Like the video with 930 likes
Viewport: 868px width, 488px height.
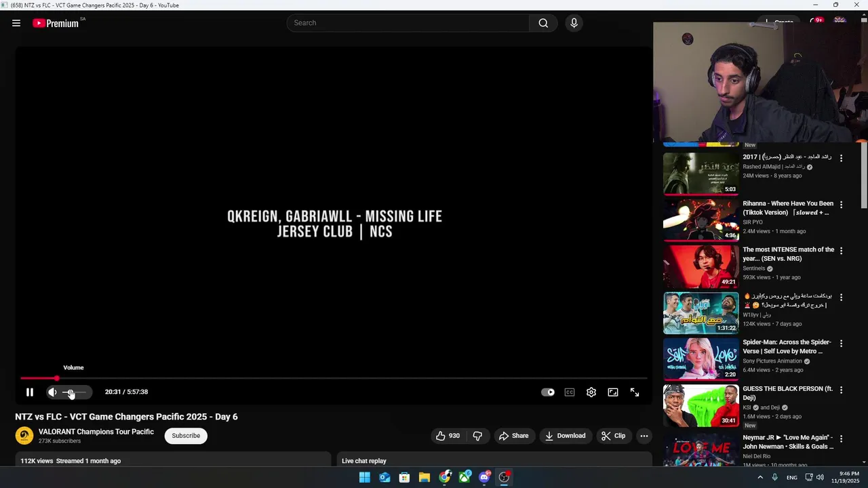pyautogui.click(x=448, y=436)
